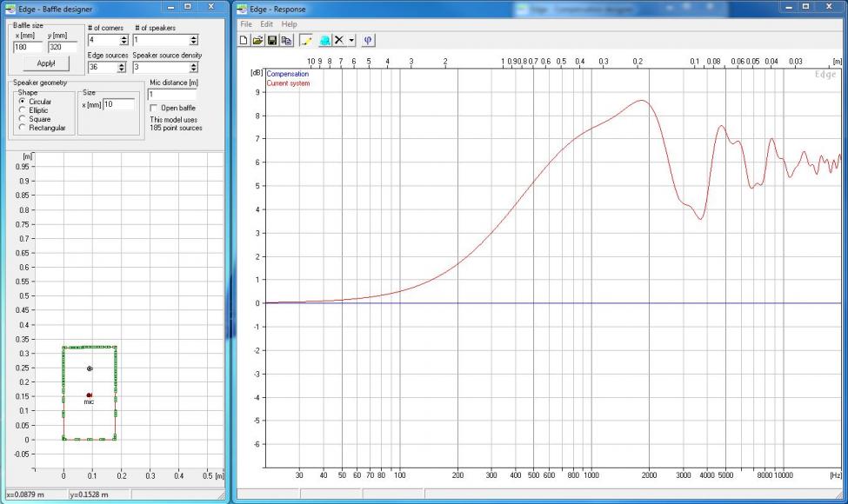Click the Mic distance input field

[172, 94]
